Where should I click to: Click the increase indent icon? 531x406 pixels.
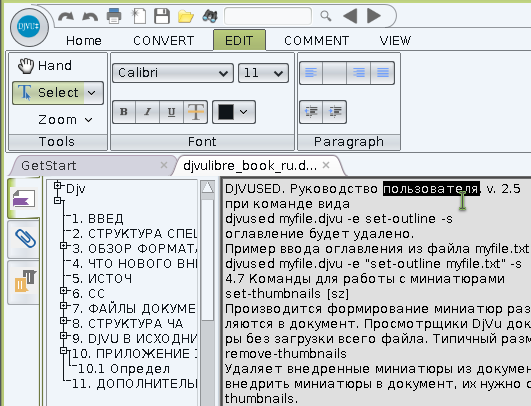click(x=335, y=112)
